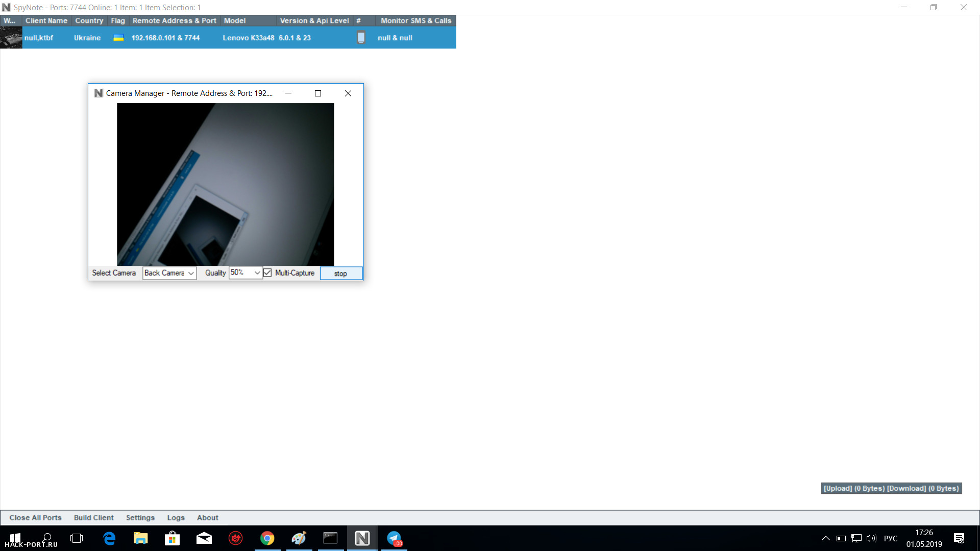The height and width of the screenshot is (551, 980).
Task: Click the Camera Manager window logo icon
Action: pyautogui.click(x=99, y=93)
